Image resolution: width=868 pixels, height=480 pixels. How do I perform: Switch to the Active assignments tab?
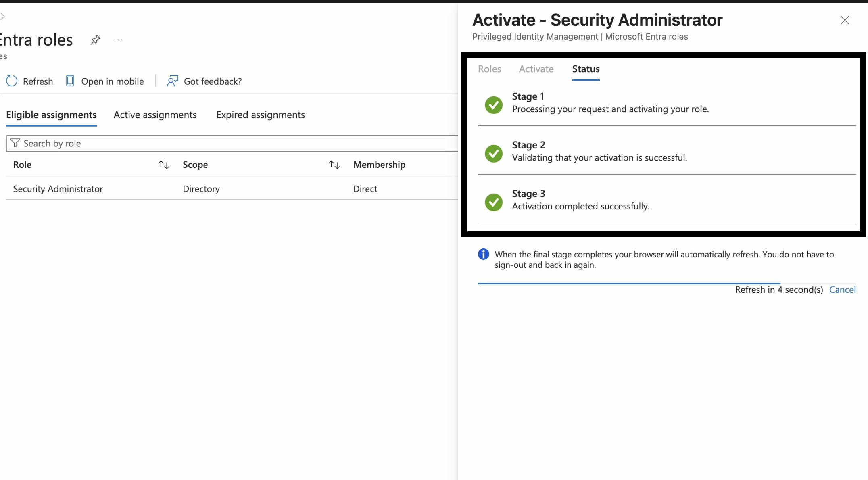(x=155, y=115)
